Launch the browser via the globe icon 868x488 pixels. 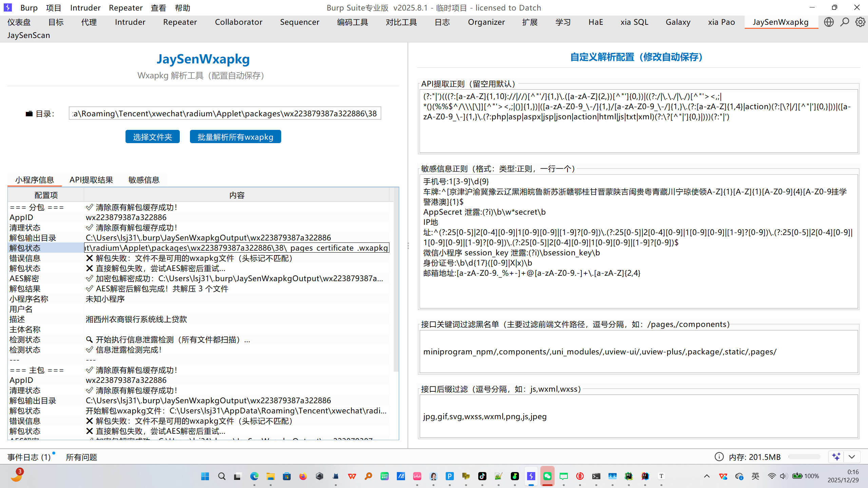[x=829, y=22]
